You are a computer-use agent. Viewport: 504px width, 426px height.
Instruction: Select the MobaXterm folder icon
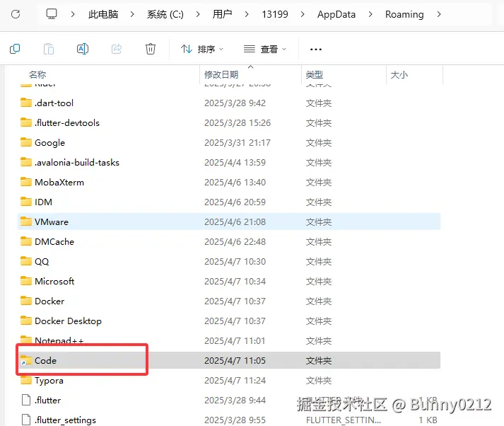coord(26,182)
